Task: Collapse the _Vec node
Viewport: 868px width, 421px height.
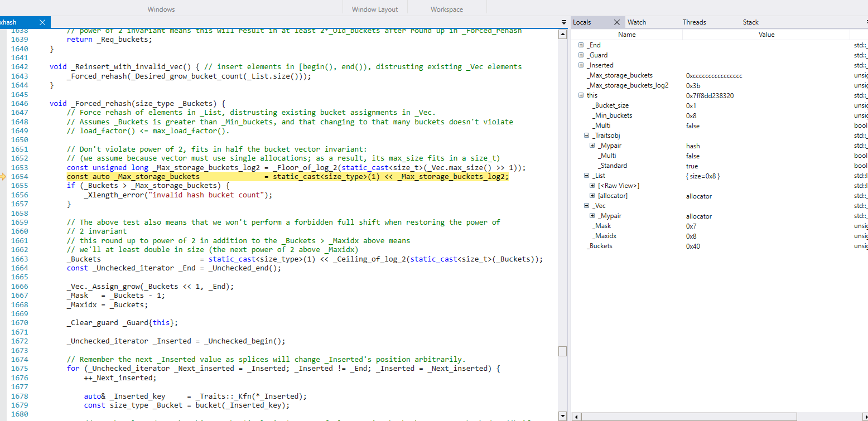Action: tap(586, 205)
